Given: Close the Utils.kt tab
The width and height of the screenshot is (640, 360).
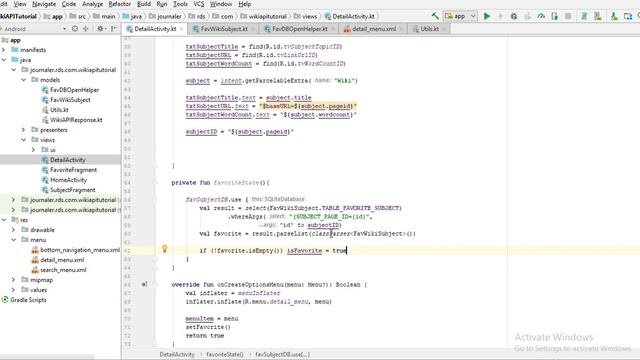Looking at the screenshot, I should [444, 29].
